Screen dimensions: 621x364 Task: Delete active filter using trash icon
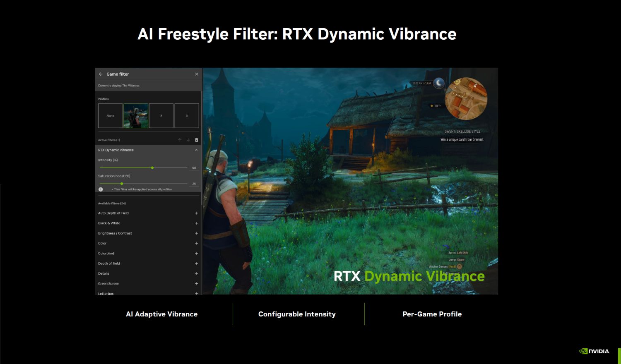click(197, 140)
